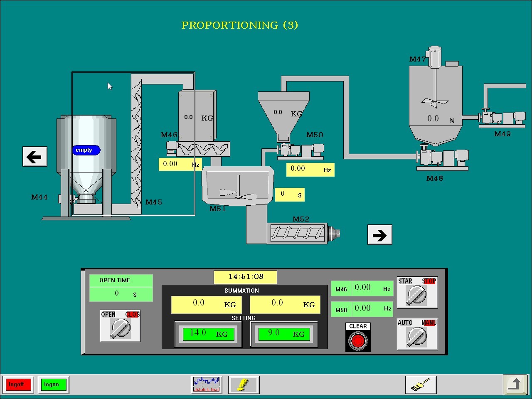532x399 pixels.
Task: Toggle the AUTO/MANU rotary switch
Action: click(x=417, y=334)
